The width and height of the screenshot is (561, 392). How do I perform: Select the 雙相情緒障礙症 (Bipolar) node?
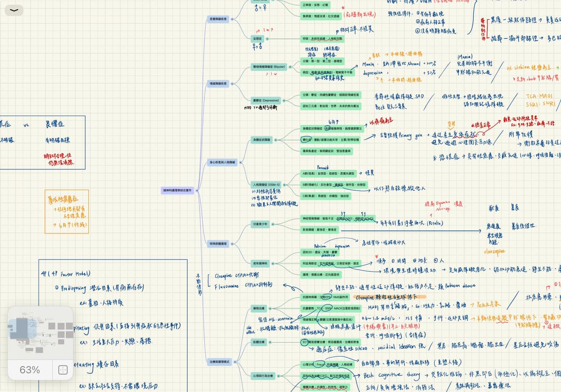(x=268, y=67)
